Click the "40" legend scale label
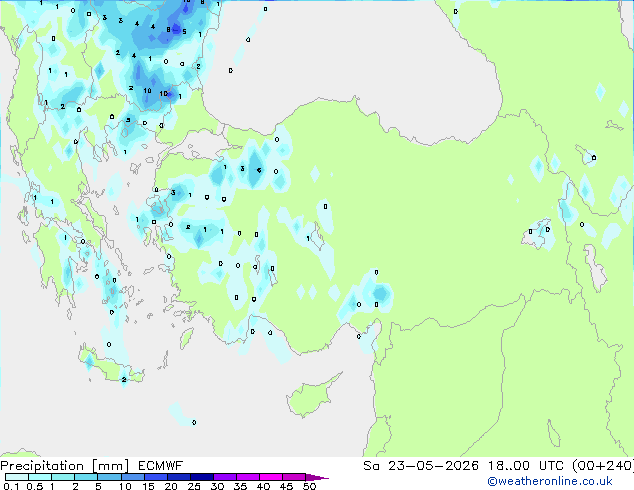 tap(263, 486)
